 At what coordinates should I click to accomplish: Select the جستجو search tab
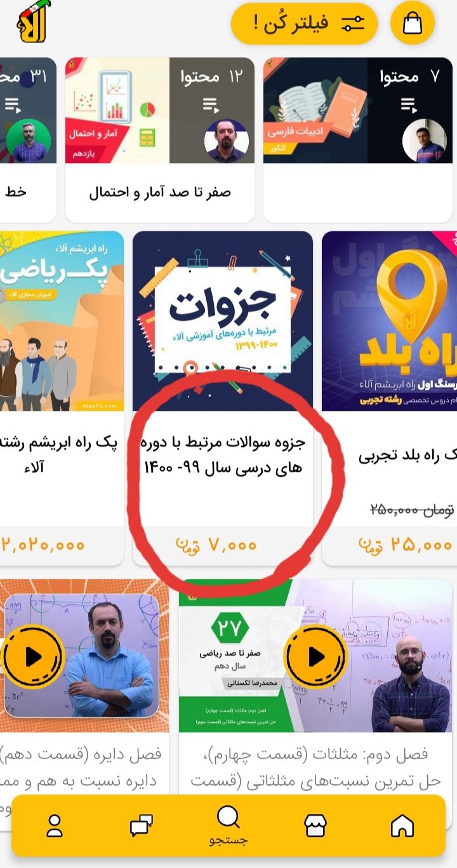coord(228,826)
